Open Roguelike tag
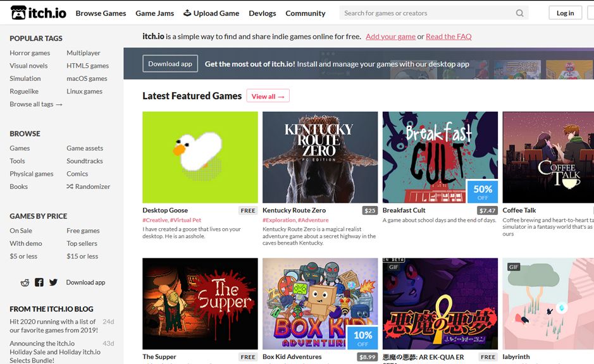 (x=24, y=92)
